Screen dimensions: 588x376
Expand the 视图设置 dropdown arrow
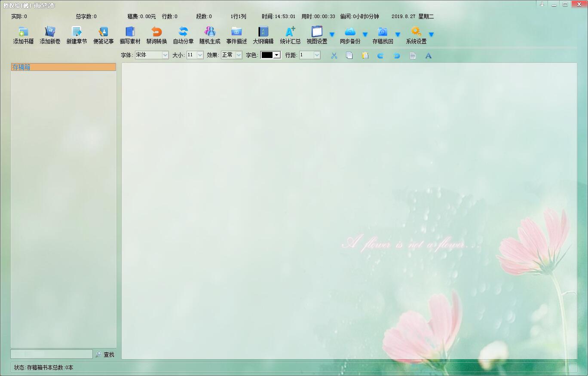(332, 35)
